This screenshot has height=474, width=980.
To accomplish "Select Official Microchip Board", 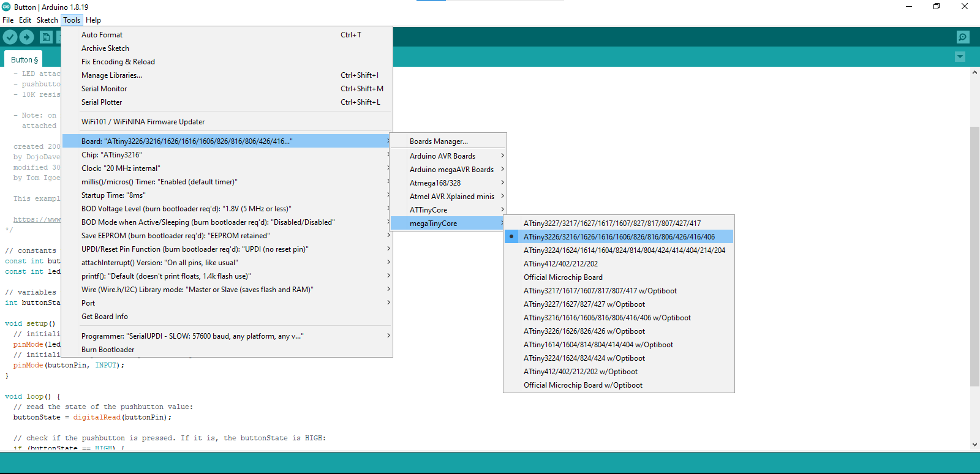I will (x=619, y=277).
